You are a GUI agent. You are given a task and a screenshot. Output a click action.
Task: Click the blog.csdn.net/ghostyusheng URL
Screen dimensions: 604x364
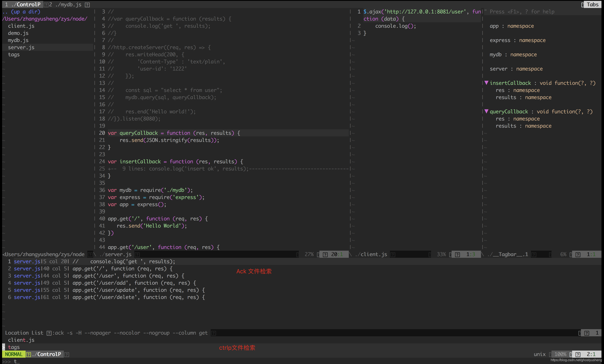pos(576,360)
